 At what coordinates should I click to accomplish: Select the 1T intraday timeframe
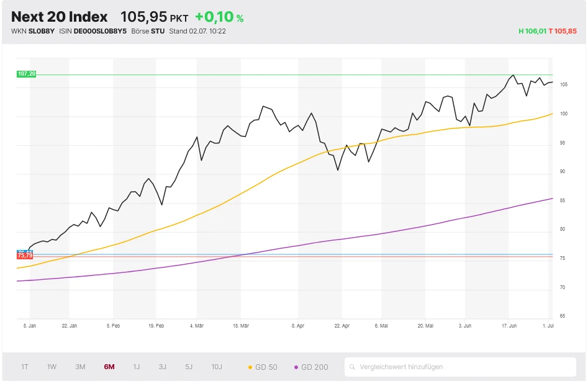point(25,367)
